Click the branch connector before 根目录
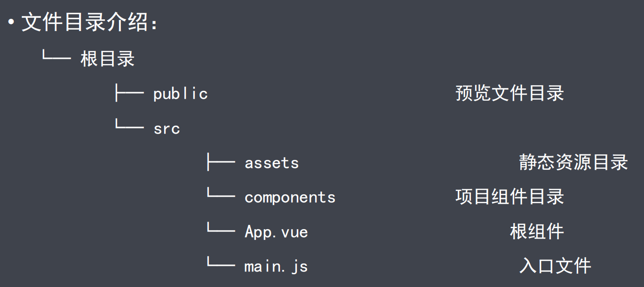This screenshot has width=644, height=287. coord(56,57)
